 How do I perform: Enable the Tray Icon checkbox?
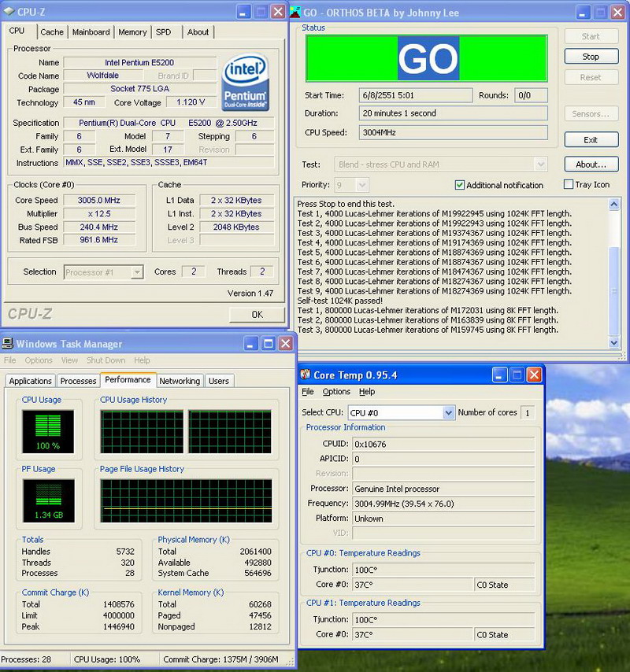click(569, 185)
